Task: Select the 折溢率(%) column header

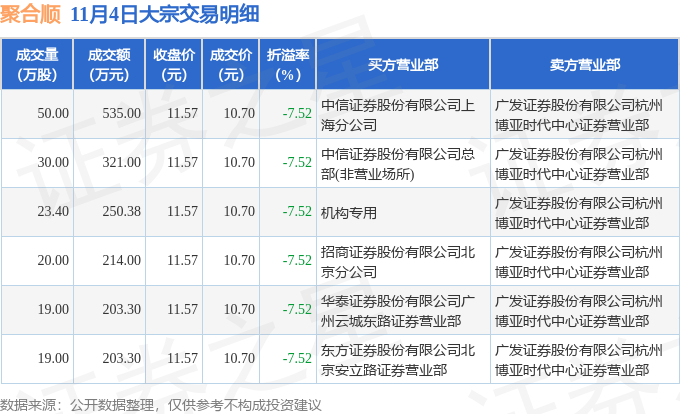Action: point(288,65)
